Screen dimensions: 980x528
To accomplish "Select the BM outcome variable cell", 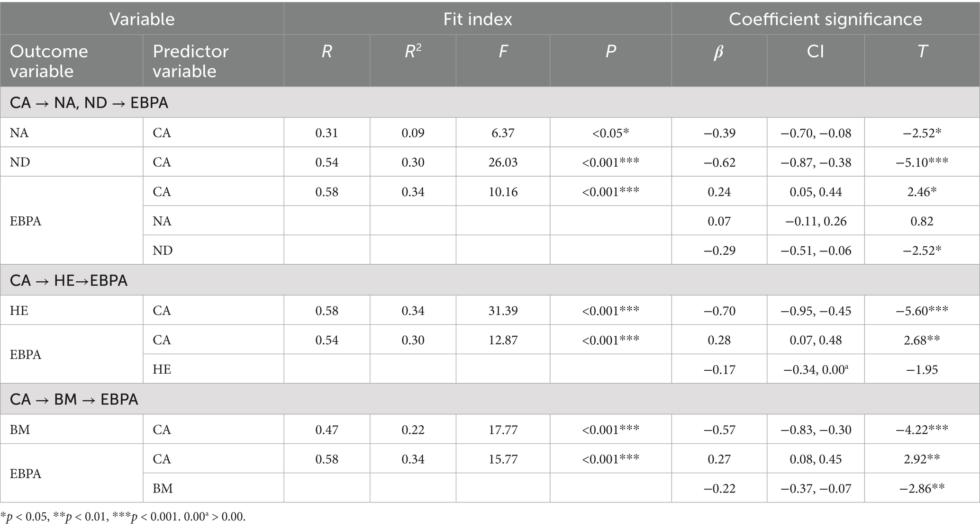I will point(20,430).
